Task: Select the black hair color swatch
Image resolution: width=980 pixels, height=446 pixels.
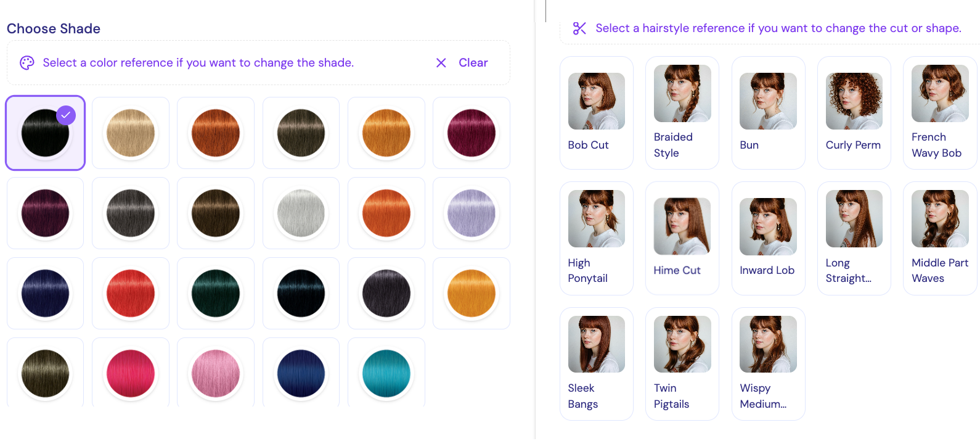Action: click(45, 133)
